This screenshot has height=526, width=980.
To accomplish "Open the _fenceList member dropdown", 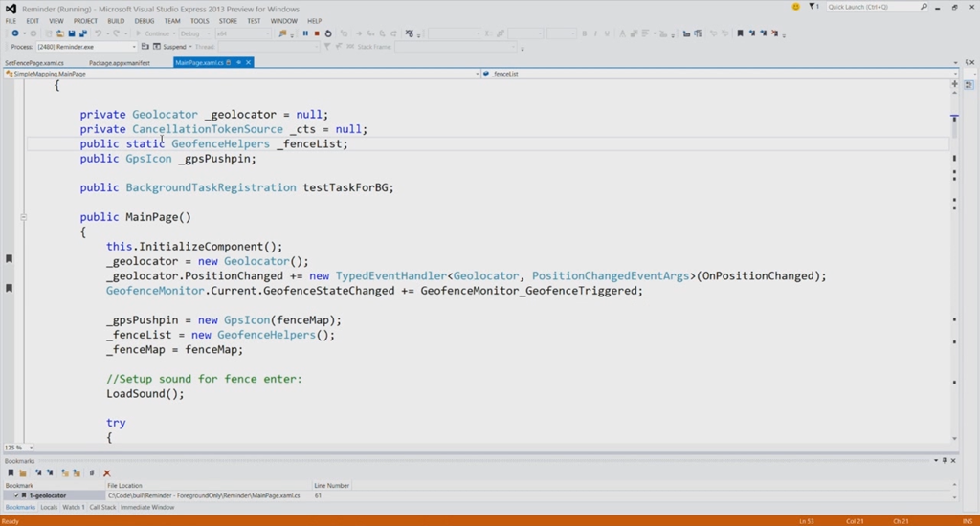I will 955,74.
